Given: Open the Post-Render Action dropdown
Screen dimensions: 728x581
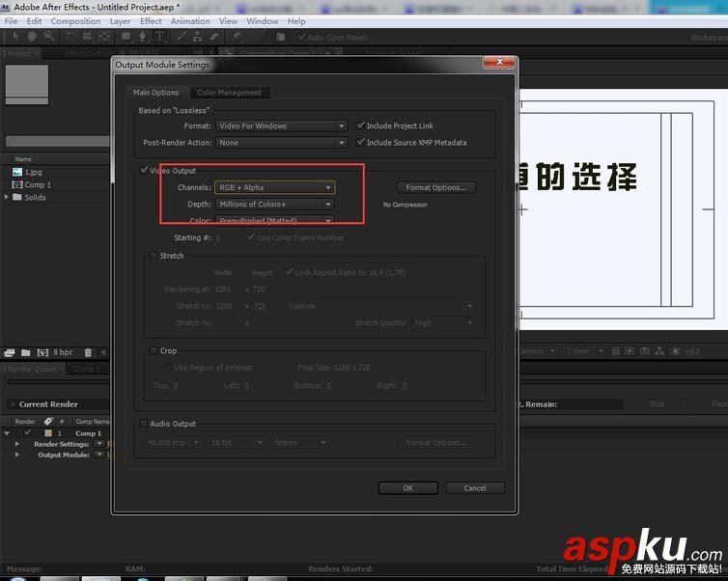Looking at the screenshot, I should pyautogui.click(x=281, y=143).
